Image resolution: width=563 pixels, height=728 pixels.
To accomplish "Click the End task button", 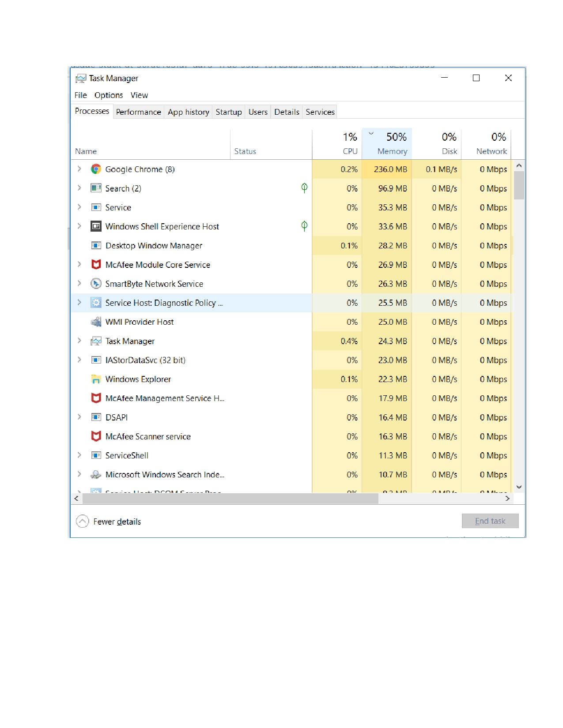I will point(490,521).
